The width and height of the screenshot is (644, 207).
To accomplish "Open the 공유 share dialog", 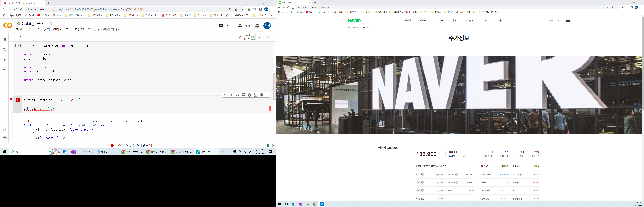I will (x=244, y=26).
